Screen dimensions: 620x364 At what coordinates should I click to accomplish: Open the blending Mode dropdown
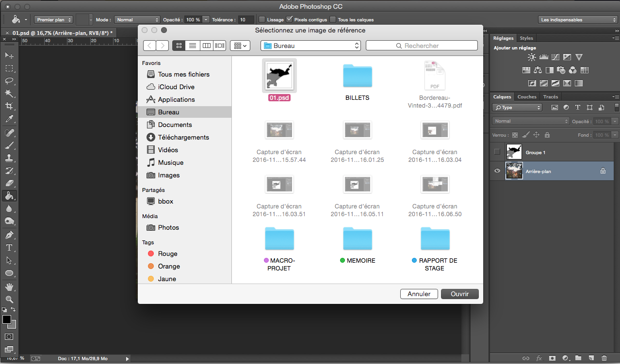click(137, 20)
